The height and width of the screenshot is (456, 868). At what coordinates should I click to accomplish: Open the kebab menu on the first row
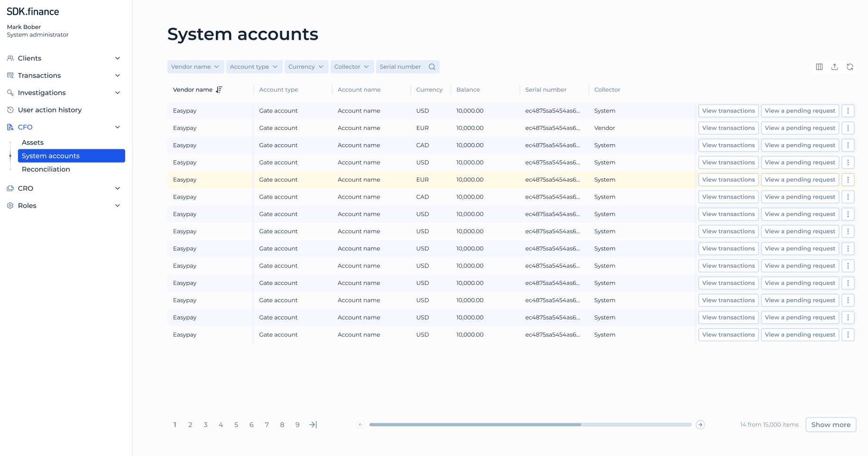coord(848,110)
